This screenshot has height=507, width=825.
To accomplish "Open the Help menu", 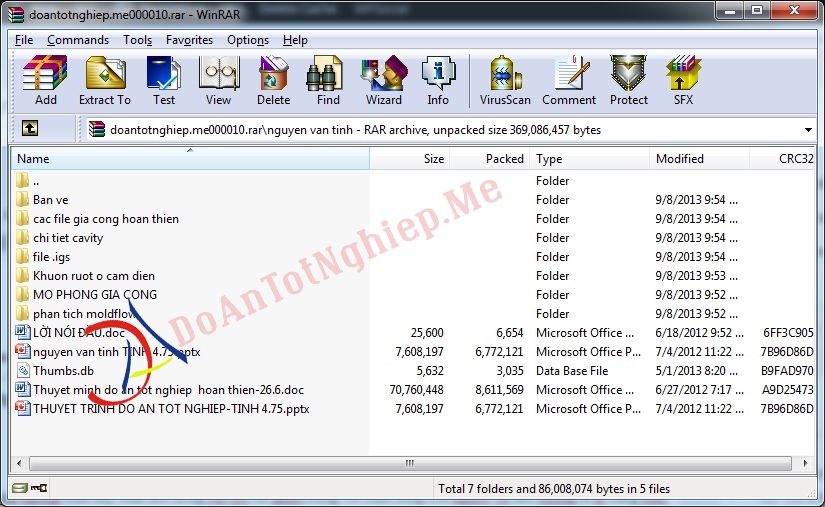I will (x=295, y=40).
